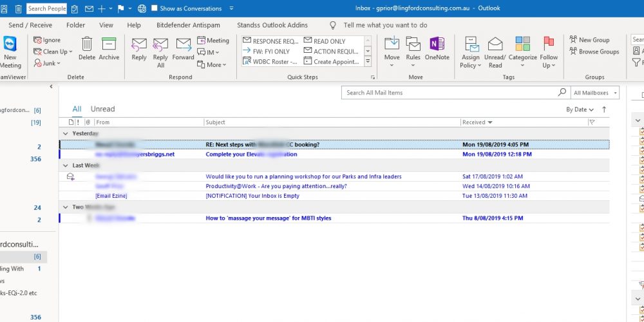Viewport: 644px width, 322px height.
Task: Open the Standss Outlook Addins tab
Action: click(x=272, y=25)
